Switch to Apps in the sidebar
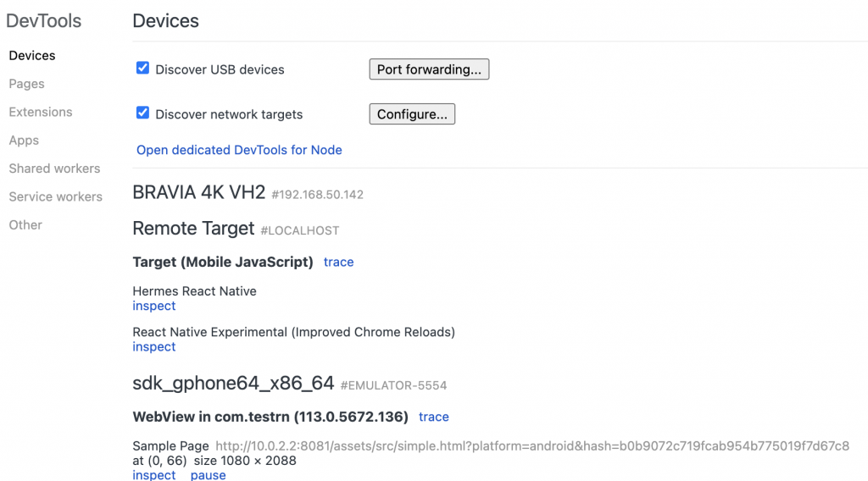Screen dimensions: 868x481 click(24, 140)
